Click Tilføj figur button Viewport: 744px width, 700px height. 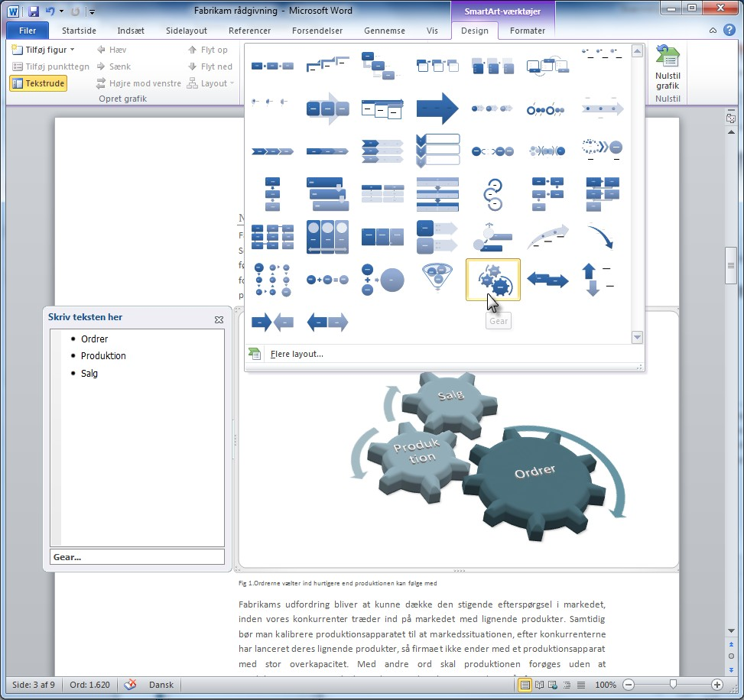(40, 50)
